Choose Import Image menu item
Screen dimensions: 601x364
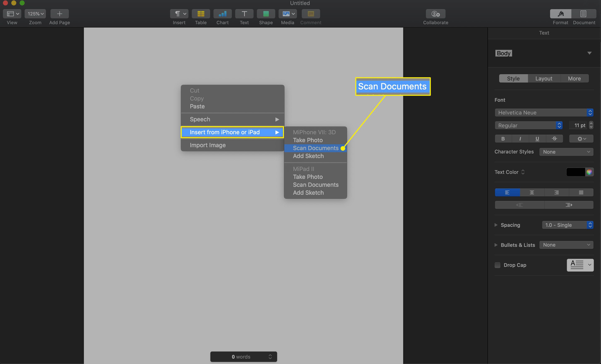pyautogui.click(x=232, y=145)
